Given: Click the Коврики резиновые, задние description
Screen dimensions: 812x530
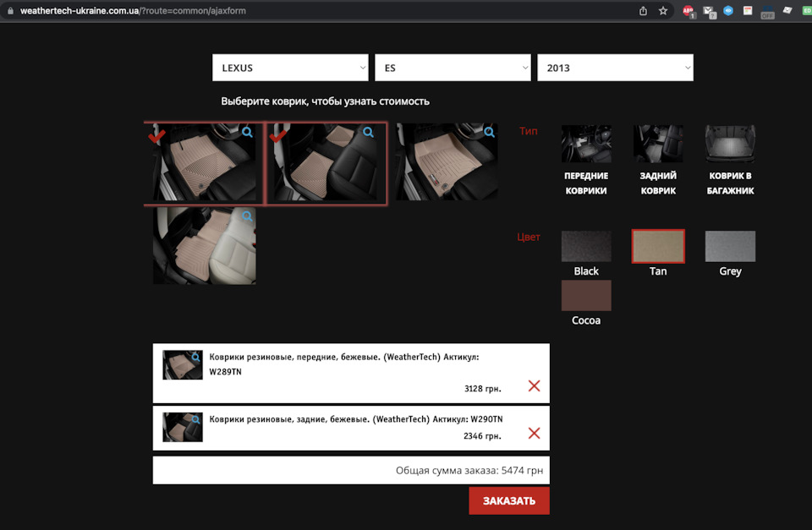Looking at the screenshot, I should coord(356,419).
